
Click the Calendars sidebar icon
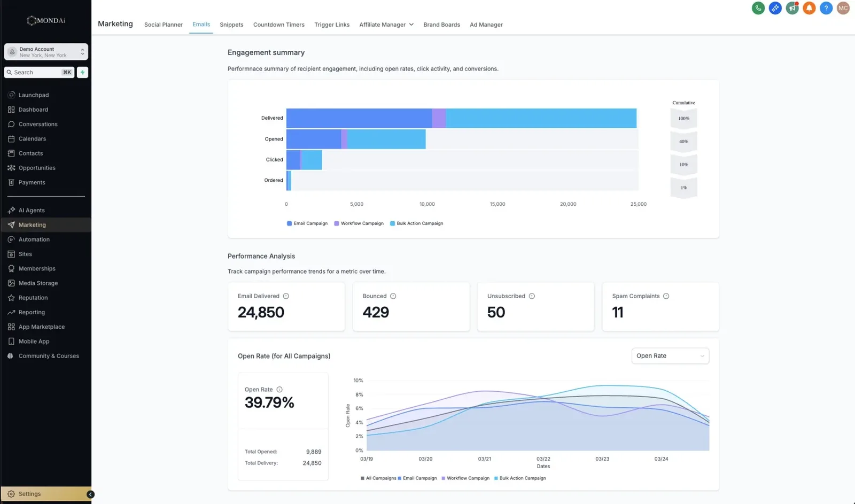(11, 138)
